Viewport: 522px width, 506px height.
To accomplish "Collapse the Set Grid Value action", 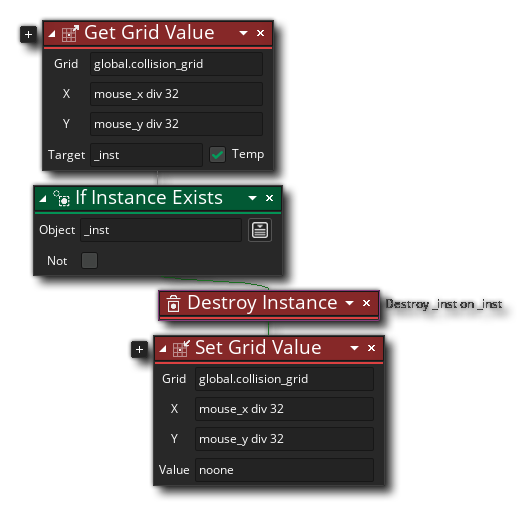I will click(163, 349).
